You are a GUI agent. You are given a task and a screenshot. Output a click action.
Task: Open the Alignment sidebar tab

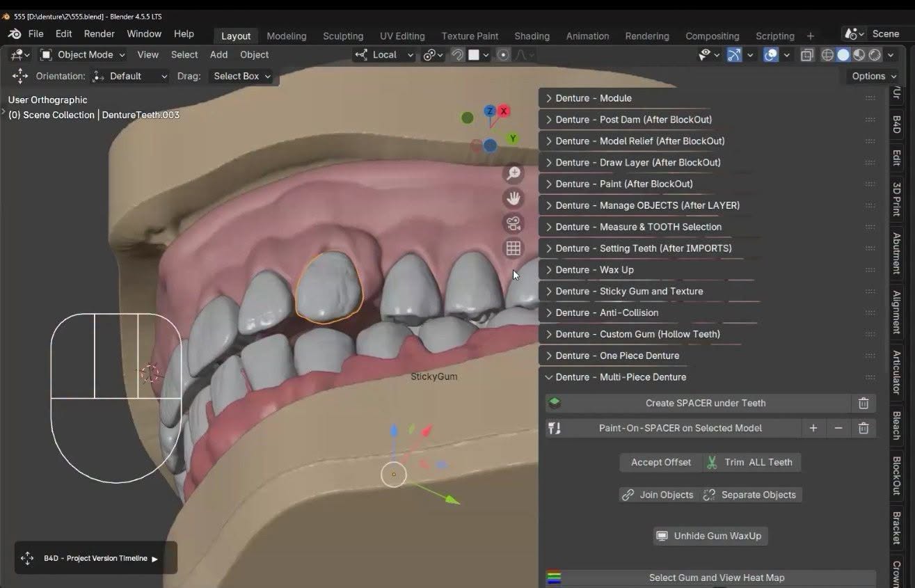pyautogui.click(x=897, y=312)
